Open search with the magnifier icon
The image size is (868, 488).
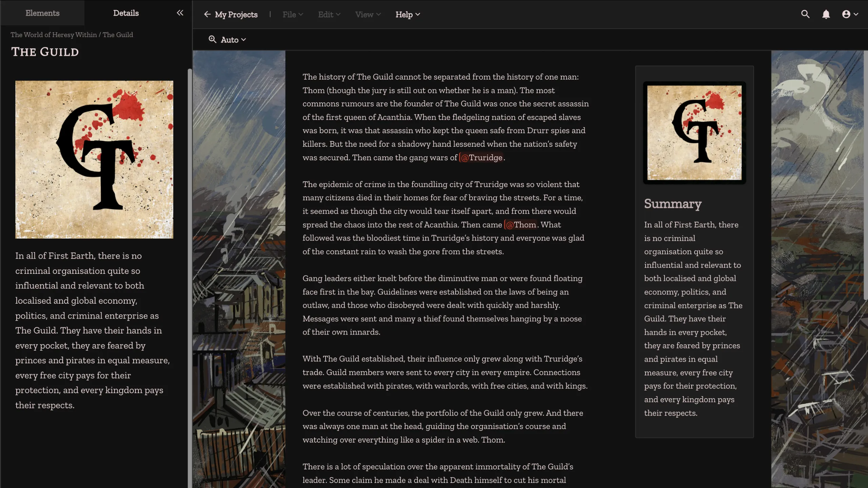(805, 14)
